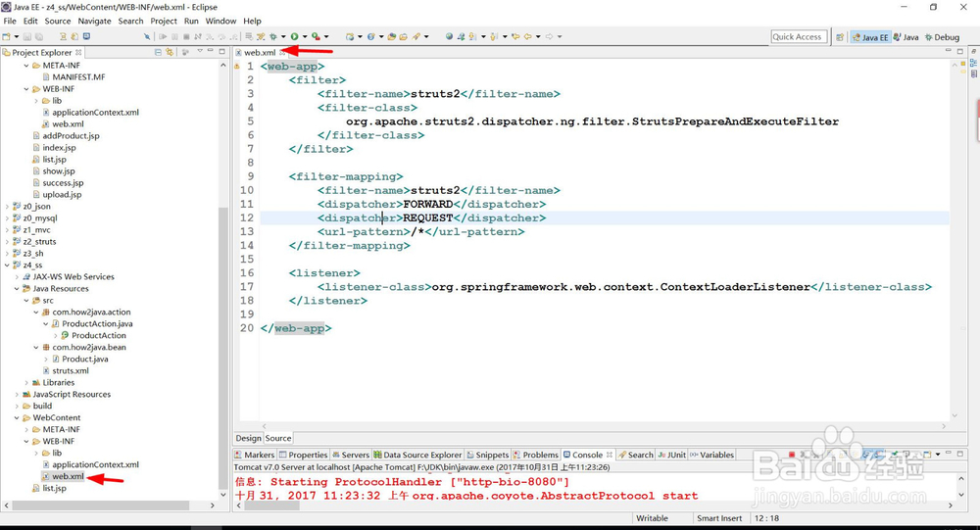Open the Window menu
980x530 pixels.
click(220, 21)
